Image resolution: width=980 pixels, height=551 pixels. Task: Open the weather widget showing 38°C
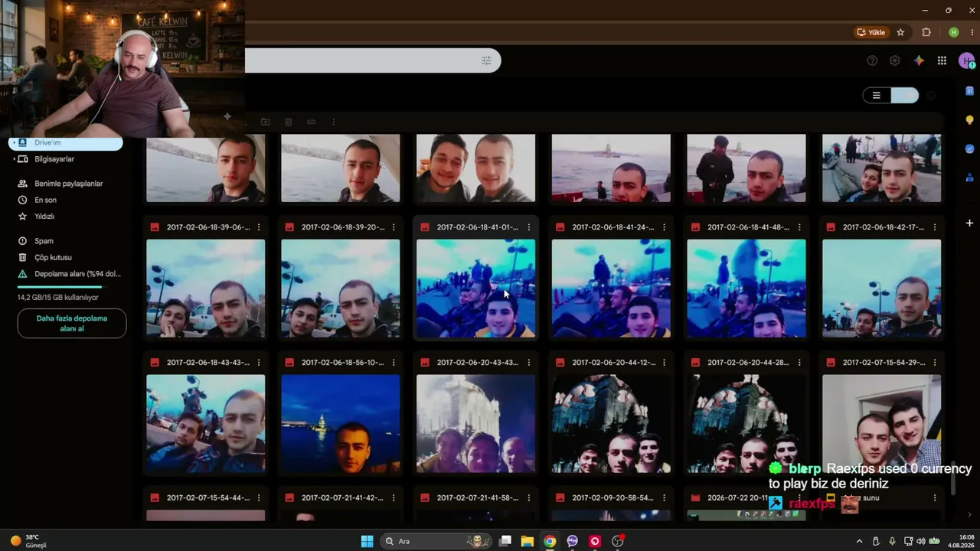pos(29,541)
